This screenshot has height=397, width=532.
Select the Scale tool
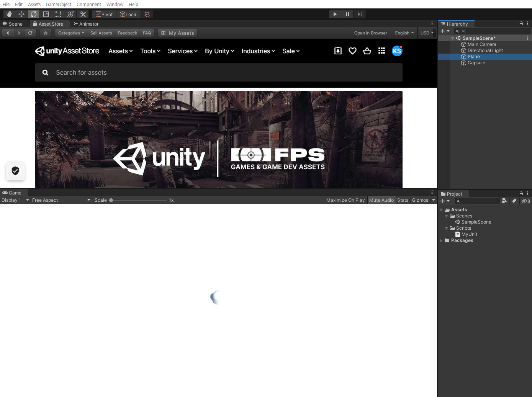[x=46, y=14]
